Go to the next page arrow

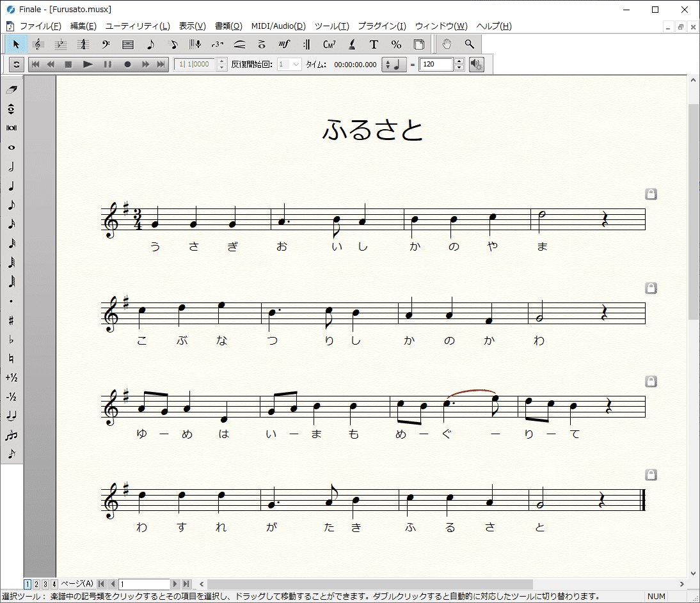click(x=175, y=584)
